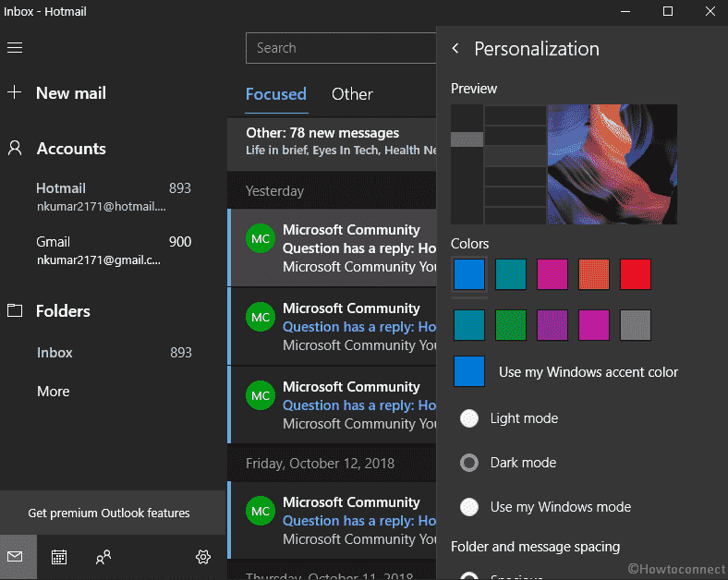Image resolution: width=728 pixels, height=580 pixels.
Task: Open the Hotmail account
Action: pos(114,197)
